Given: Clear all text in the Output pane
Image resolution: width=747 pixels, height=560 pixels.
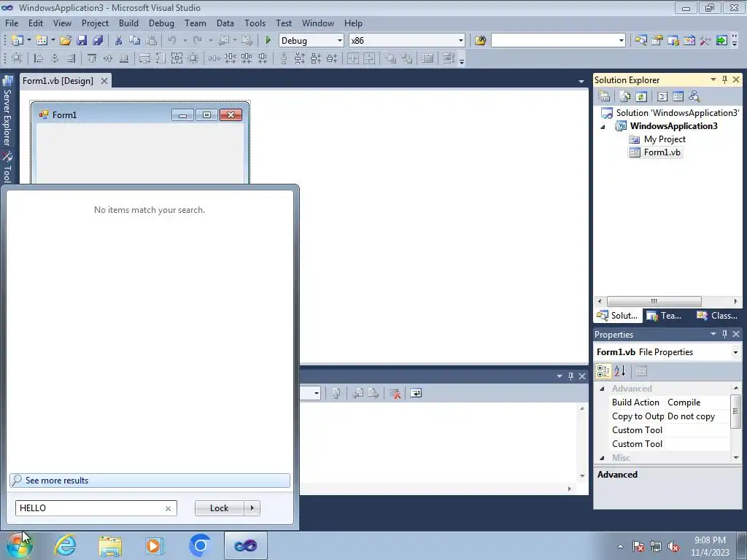Looking at the screenshot, I should click(395, 393).
